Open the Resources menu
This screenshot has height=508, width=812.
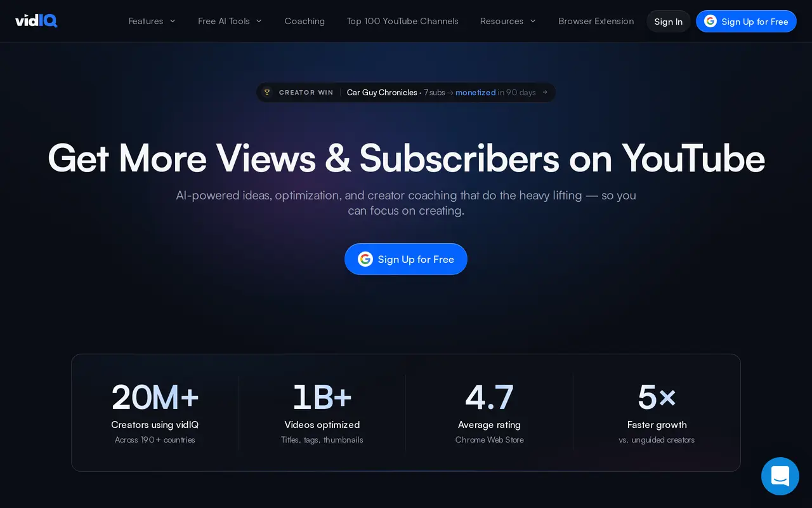click(x=507, y=21)
